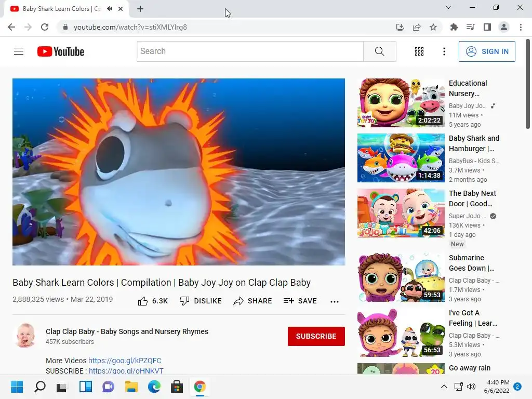532x399 pixels.
Task: View site info via lock icon
Action: (65, 27)
